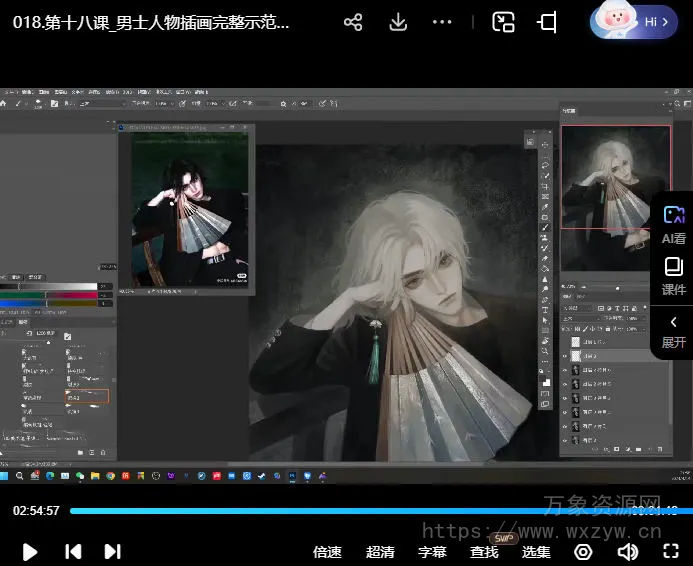This screenshot has width=693, height=566.
Task: Open the three-dot more options menu
Action: [442, 22]
